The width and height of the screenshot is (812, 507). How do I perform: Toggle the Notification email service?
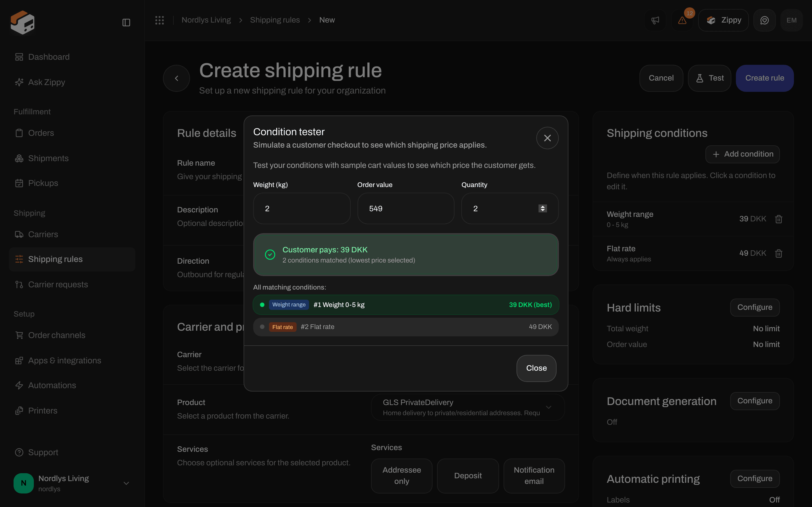click(534, 475)
